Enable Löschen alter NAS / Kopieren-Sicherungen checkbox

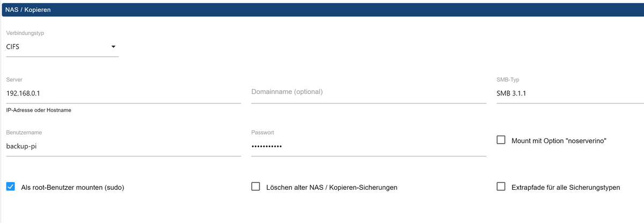tap(256, 187)
